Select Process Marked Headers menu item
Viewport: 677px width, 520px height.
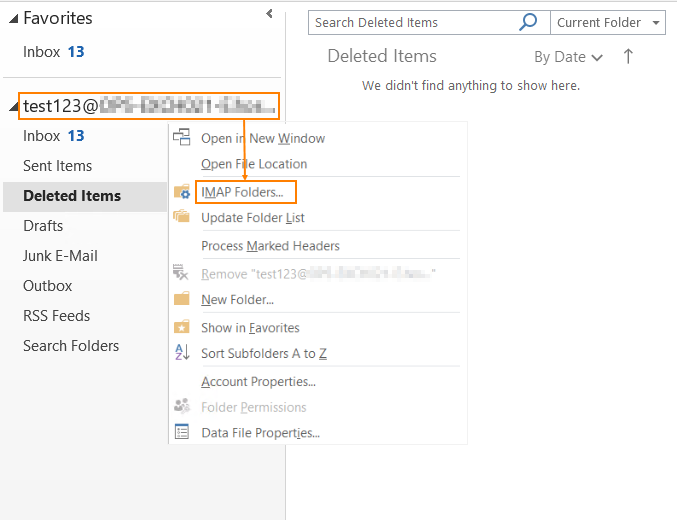tap(270, 245)
